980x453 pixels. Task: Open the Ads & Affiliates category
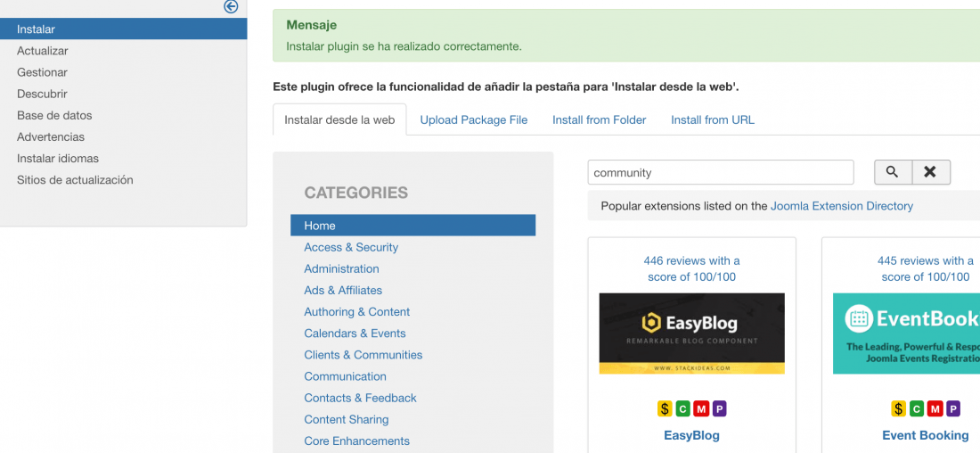pyautogui.click(x=343, y=291)
